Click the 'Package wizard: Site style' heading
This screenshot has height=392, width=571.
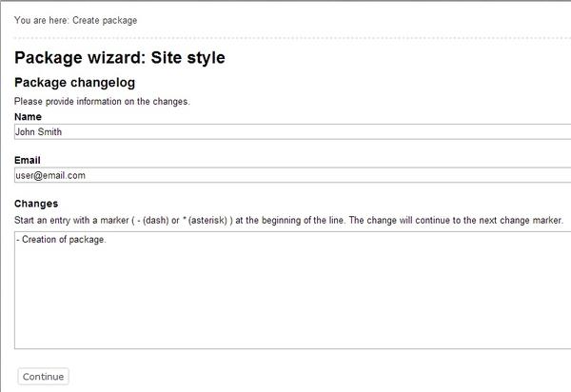[x=120, y=58]
